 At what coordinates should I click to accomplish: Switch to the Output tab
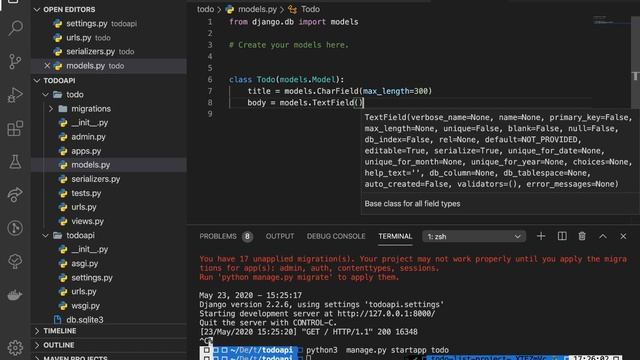280,236
